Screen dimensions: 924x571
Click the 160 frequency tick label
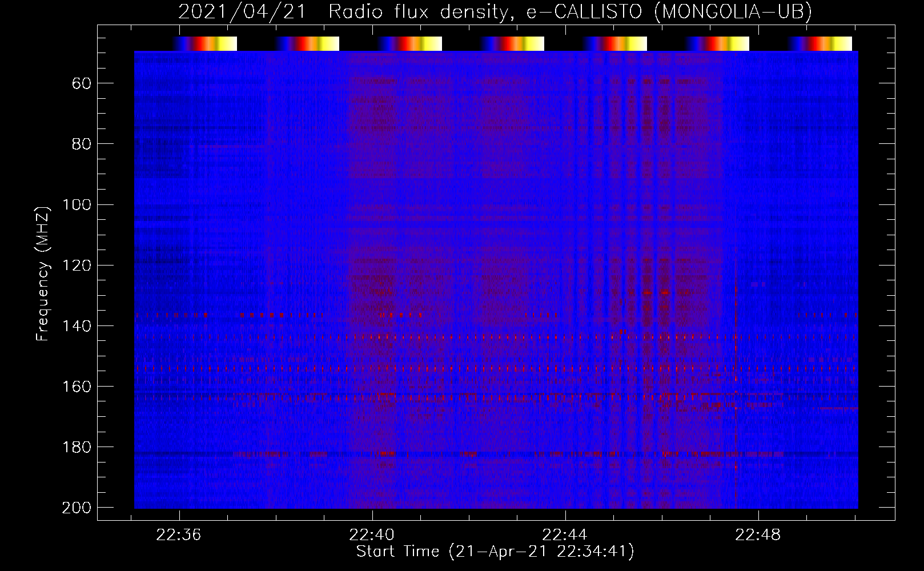point(77,387)
